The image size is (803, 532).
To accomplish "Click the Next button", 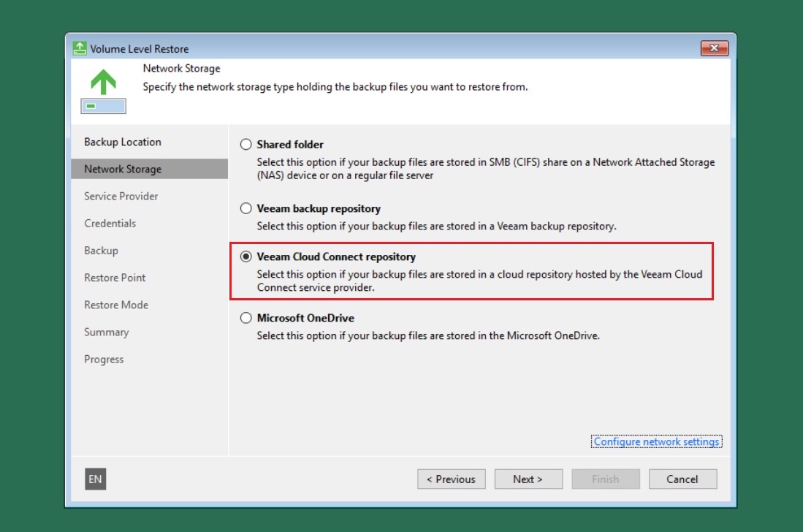I will (x=528, y=479).
